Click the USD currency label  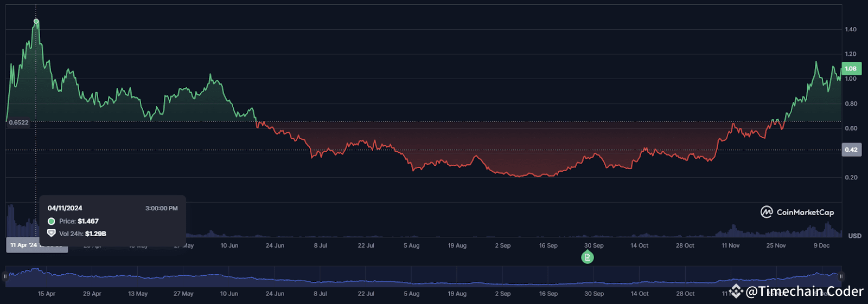click(x=854, y=236)
